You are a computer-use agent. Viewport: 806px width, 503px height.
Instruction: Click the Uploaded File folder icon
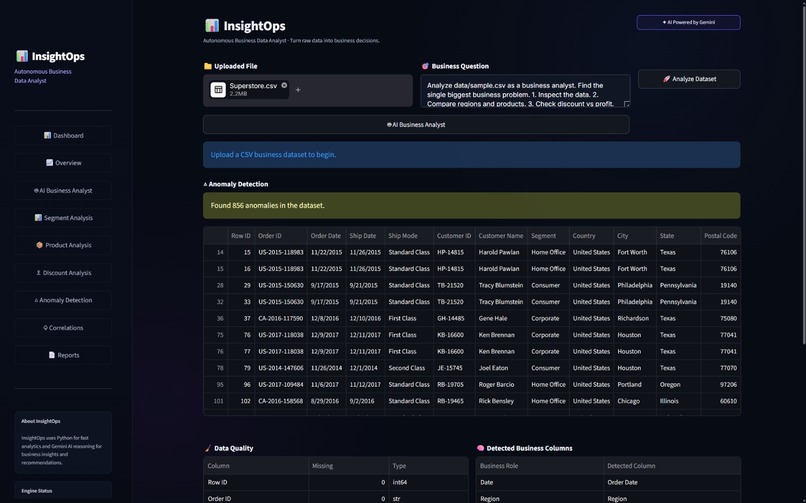pos(208,66)
